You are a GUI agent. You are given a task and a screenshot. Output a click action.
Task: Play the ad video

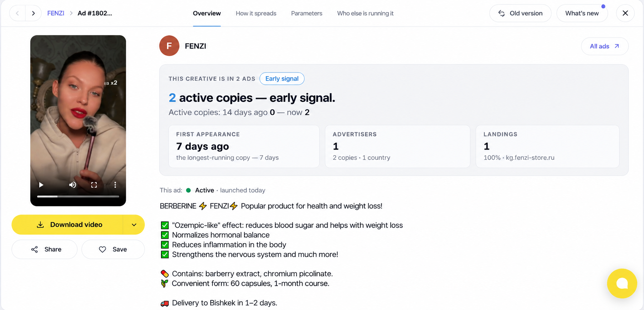point(41,185)
